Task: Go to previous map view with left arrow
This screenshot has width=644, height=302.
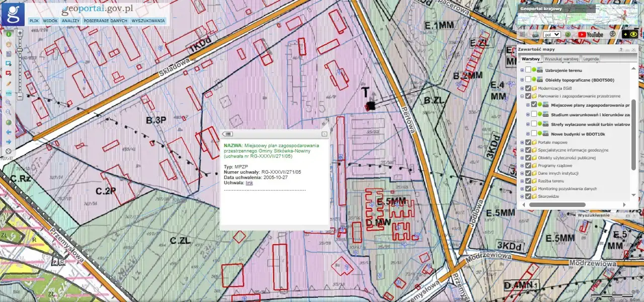Action: 9,132
